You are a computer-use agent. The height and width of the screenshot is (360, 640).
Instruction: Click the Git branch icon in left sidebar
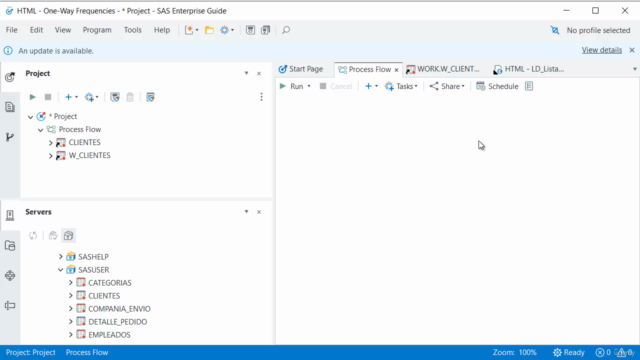10,137
